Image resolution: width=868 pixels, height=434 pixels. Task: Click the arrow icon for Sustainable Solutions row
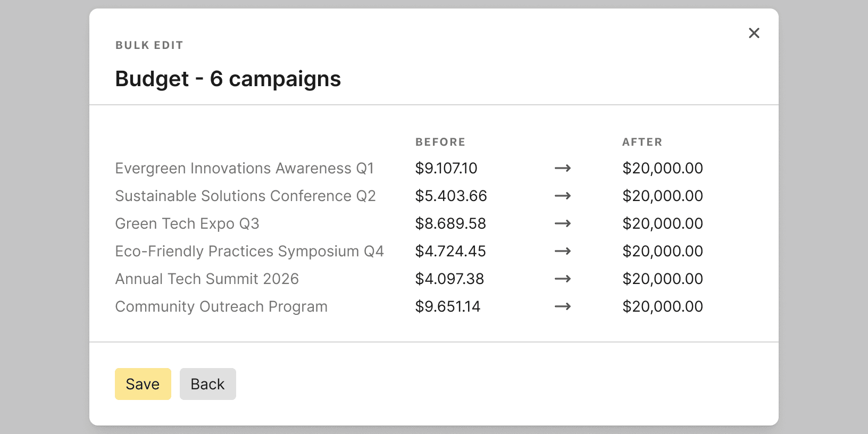coord(563,196)
